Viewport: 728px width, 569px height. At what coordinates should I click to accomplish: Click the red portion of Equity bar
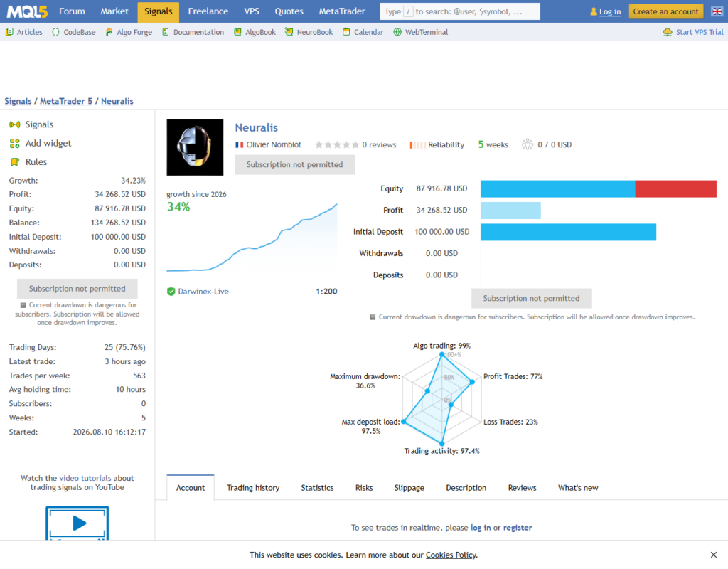(675, 188)
